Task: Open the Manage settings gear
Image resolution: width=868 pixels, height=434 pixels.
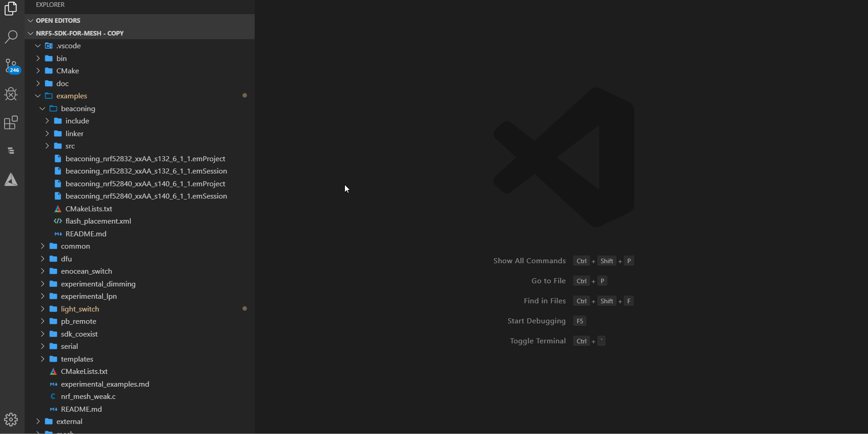Action: coord(11,419)
